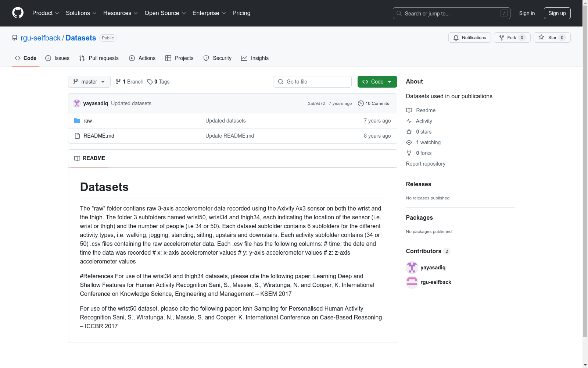Image resolution: width=588 pixels, height=368 pixels.
Task: Open the README.md file link
Action: [99, 136]
